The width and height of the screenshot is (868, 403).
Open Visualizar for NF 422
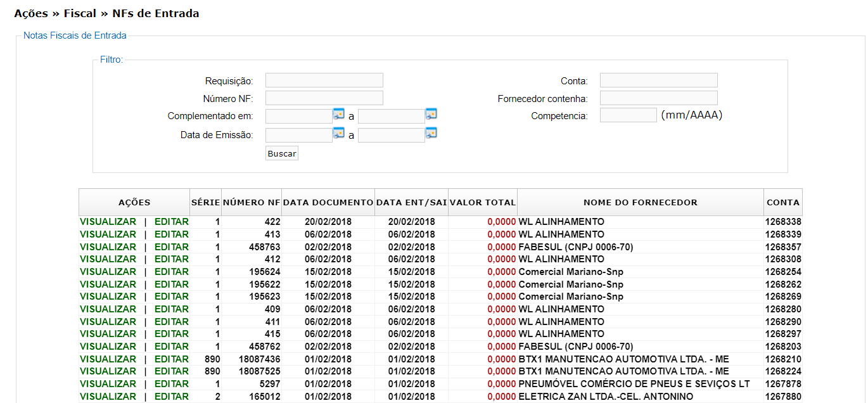tap(108, 222)
